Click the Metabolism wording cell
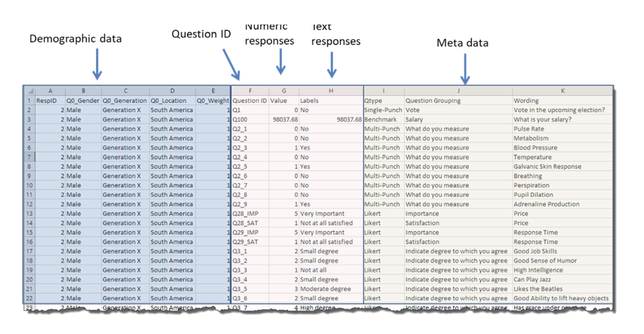The height and width of the screenshot is (334, 644). coord(563,138)
